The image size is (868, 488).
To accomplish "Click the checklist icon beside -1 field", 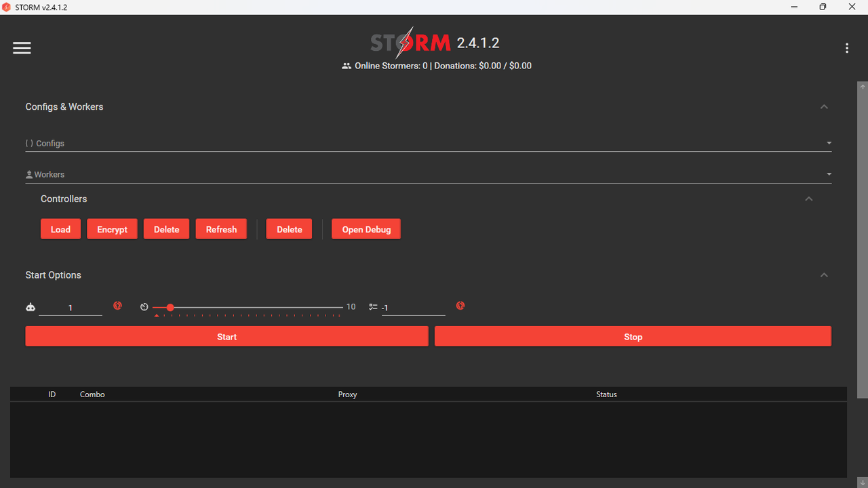I will point(373,307).
